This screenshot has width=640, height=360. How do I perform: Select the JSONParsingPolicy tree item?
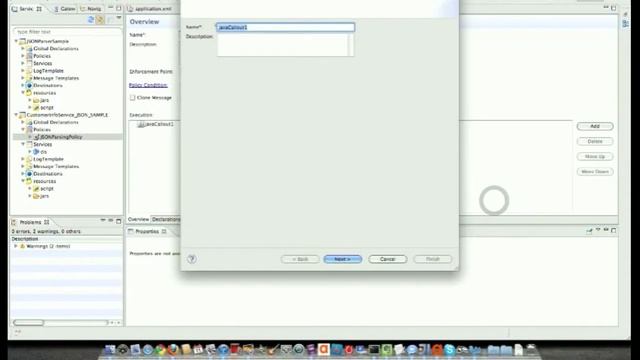61,137
